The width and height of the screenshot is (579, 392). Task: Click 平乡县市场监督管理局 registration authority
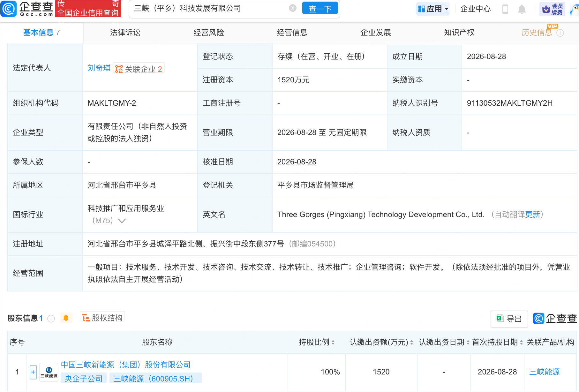pos(315,185)
